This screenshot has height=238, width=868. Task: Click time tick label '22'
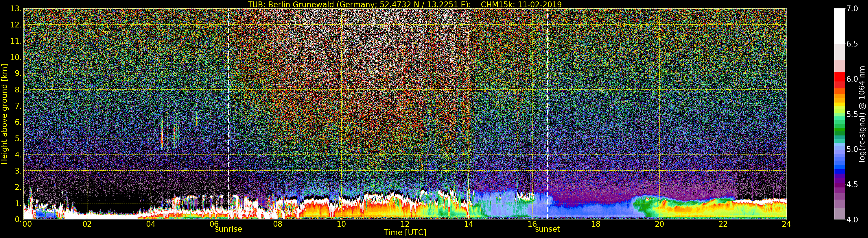pos(723,224)
